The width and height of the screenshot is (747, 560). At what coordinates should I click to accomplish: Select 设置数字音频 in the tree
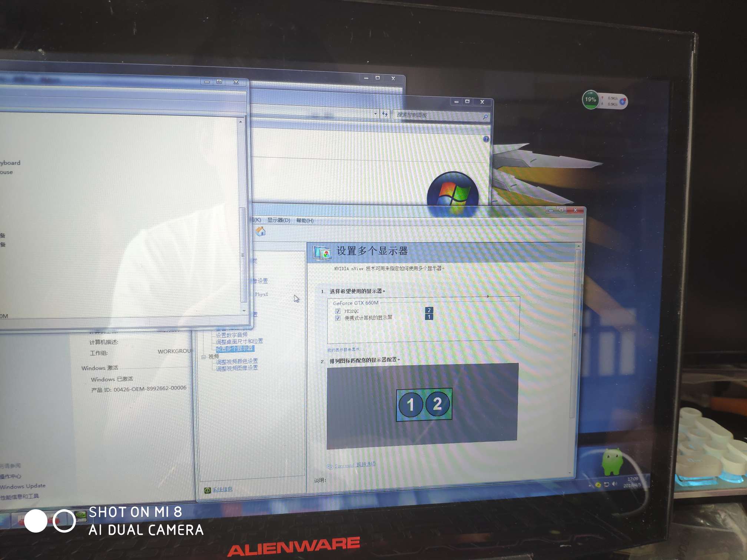click(x=232, y=335)
